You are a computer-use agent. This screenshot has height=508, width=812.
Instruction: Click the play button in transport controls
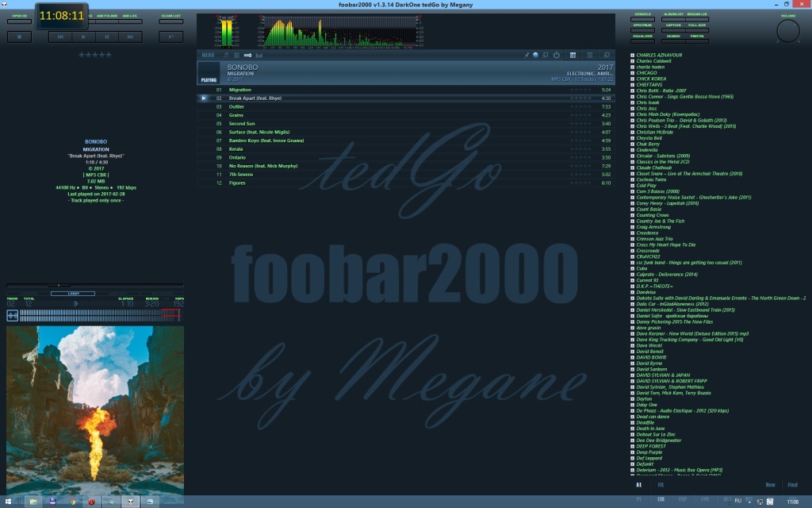[x=83, y=37]
